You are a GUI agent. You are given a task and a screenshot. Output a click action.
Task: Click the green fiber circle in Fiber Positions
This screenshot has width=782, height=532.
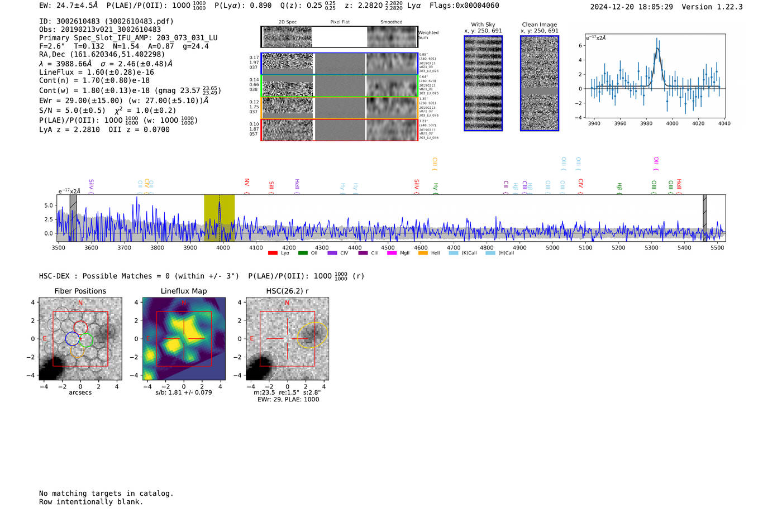tap(86, 339)
